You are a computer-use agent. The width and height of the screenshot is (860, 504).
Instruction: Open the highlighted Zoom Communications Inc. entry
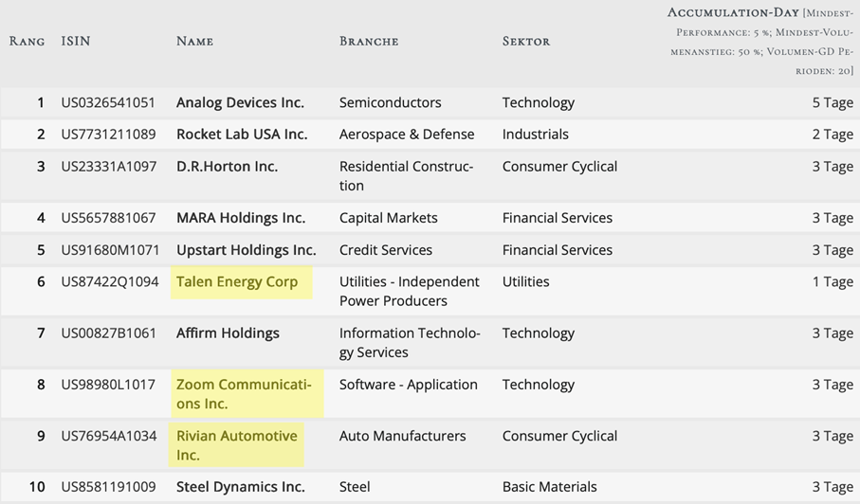[244, 394]
